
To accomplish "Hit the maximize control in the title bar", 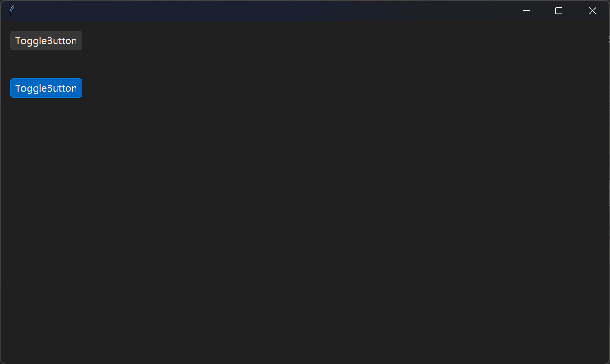I will 559,11.
